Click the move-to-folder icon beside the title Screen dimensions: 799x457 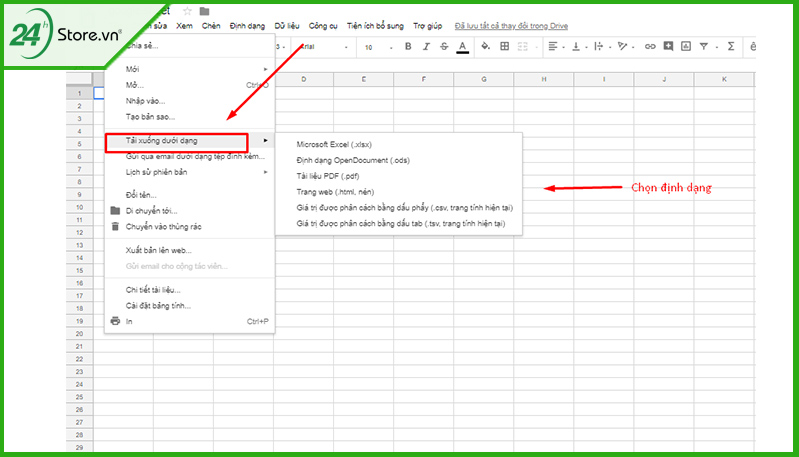[x=204, y=11]
